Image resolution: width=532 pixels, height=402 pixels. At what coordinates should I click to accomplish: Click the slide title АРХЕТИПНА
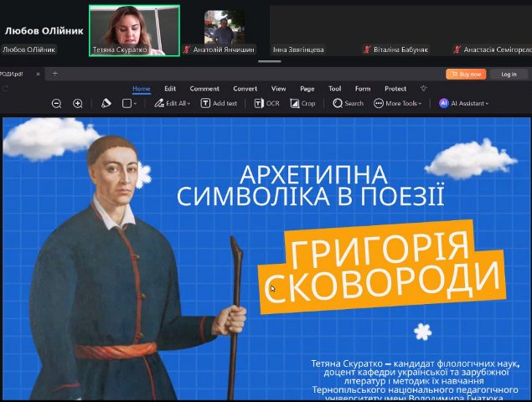[x=313, y=174]
